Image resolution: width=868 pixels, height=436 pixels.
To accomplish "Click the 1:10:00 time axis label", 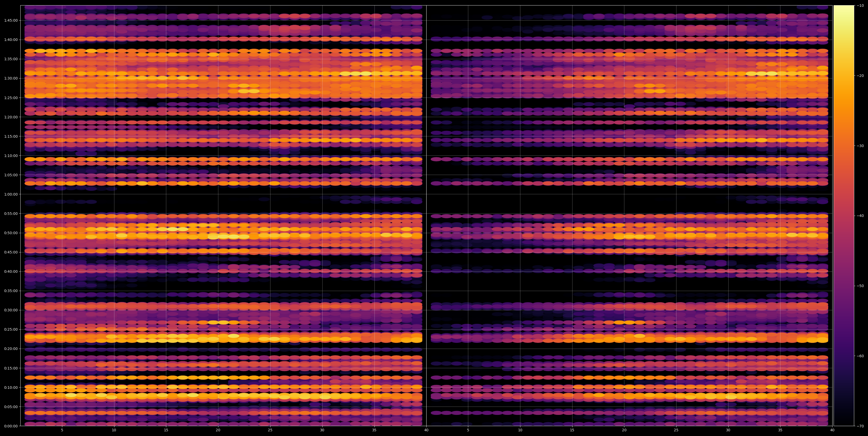I will (x=11, y=155).
